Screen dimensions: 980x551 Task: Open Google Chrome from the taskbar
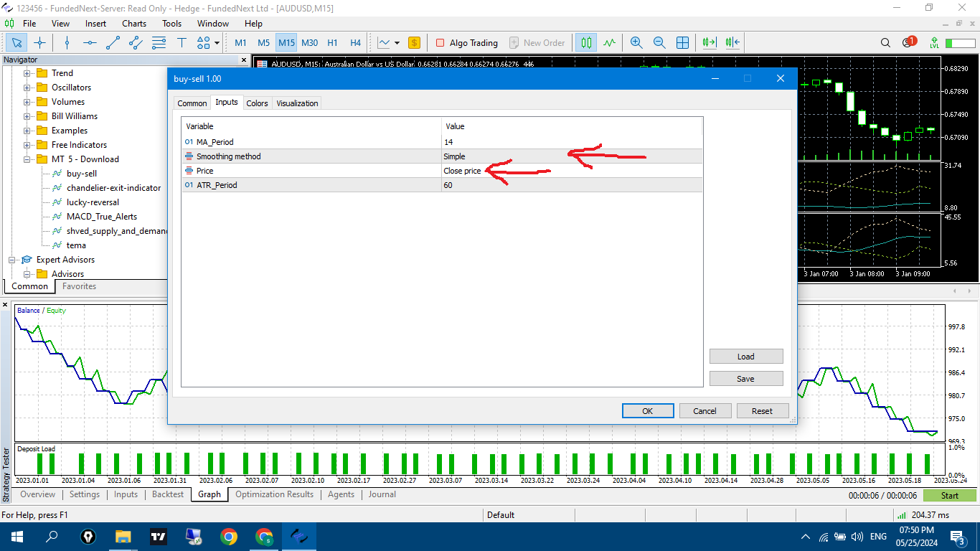click(229, 537)
